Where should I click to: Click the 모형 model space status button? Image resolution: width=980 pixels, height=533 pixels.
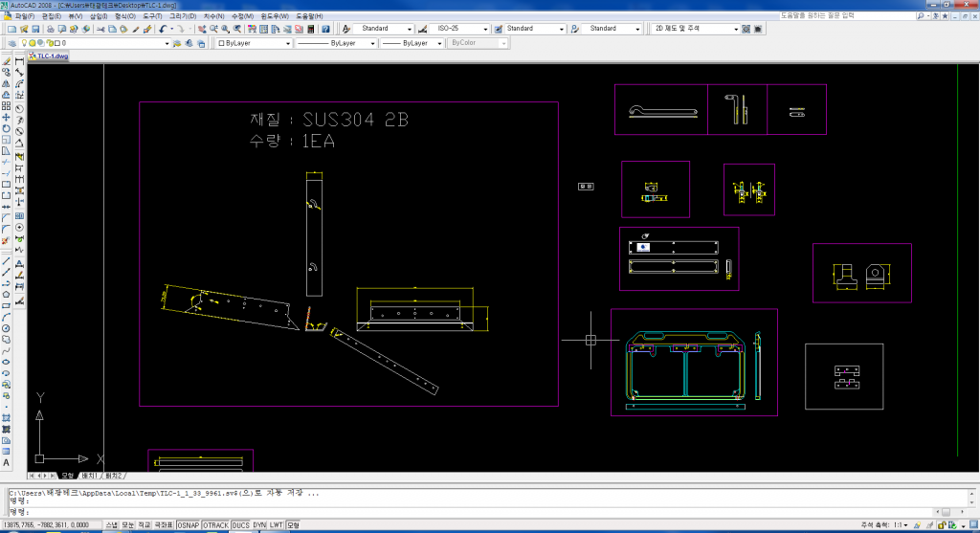[293, 525]
